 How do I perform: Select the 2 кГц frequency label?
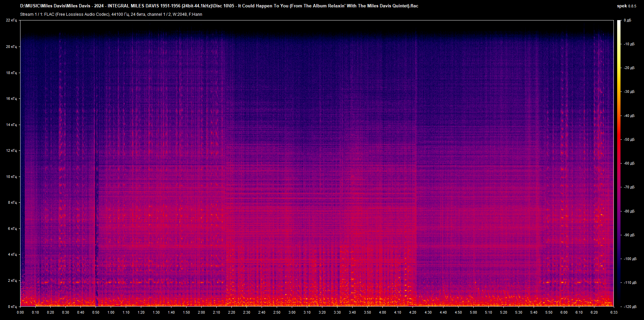[x=12, y=280]
